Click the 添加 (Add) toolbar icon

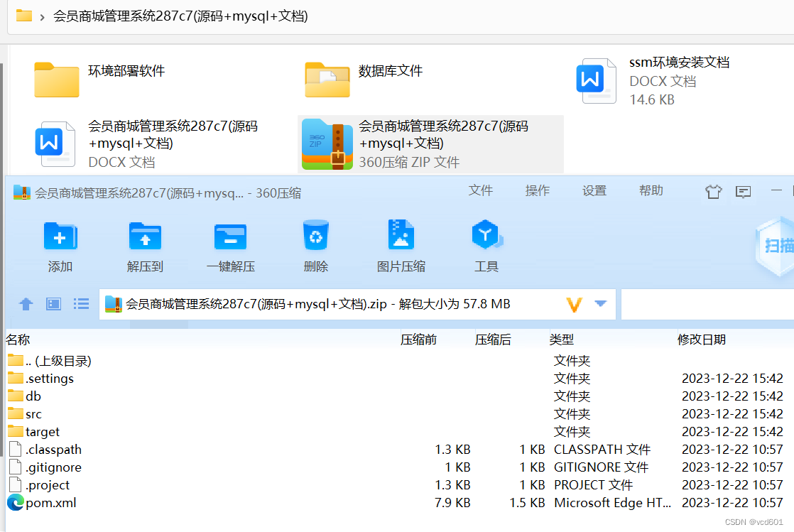(x=60, y=245)
